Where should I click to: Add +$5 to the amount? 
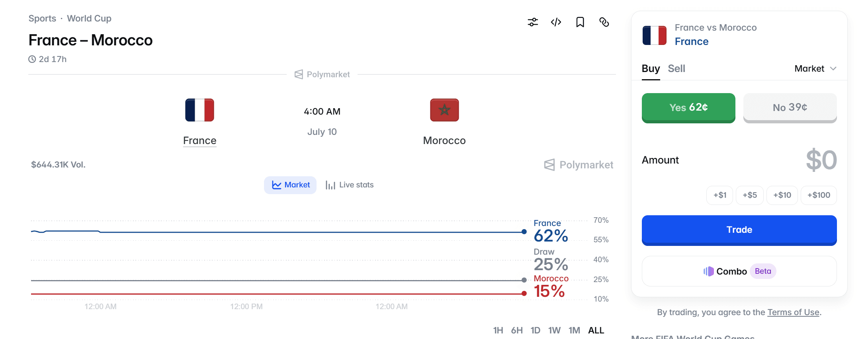[750, 195]
